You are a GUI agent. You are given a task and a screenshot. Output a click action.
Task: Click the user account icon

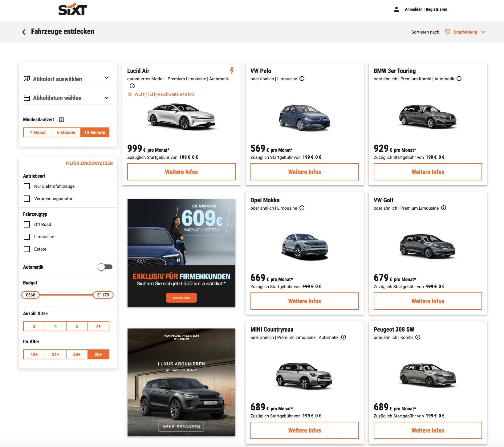pyautogui.click(x=396, y=9)
